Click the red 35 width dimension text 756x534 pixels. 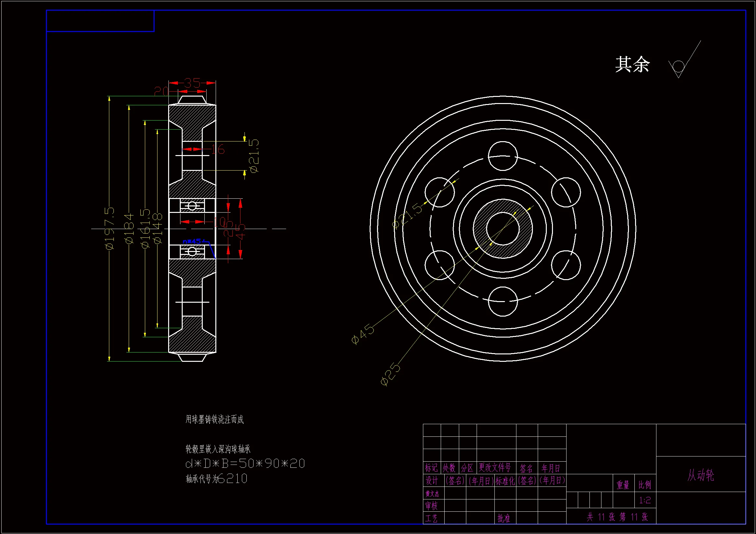(192, 83)
